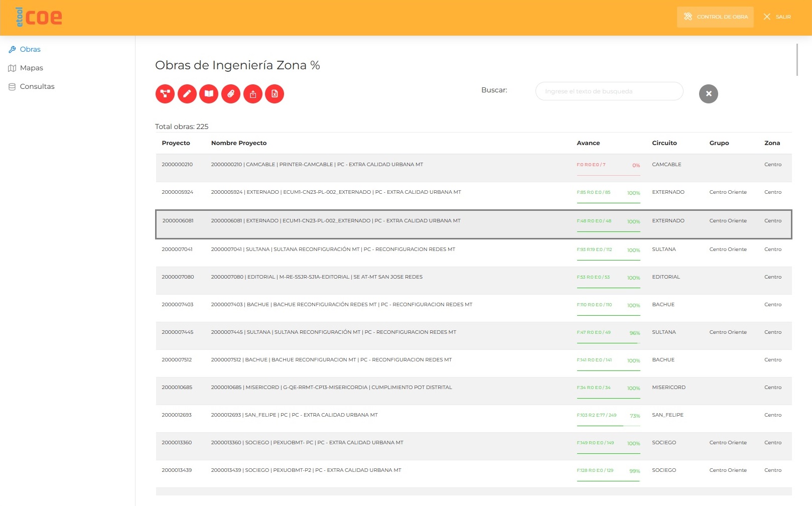Go to Mapas in the sidebar
Viewport: 812px width, 506px height.
point(31,68)
